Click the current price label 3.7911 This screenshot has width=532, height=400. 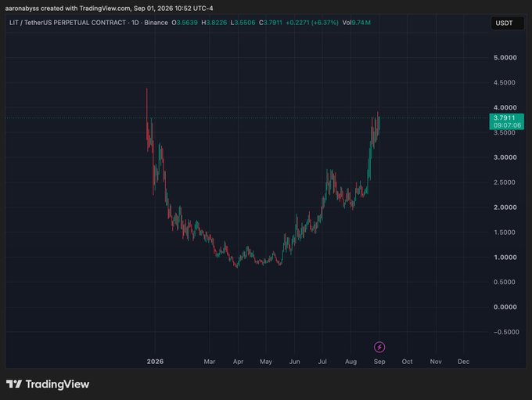pos(504,118)
